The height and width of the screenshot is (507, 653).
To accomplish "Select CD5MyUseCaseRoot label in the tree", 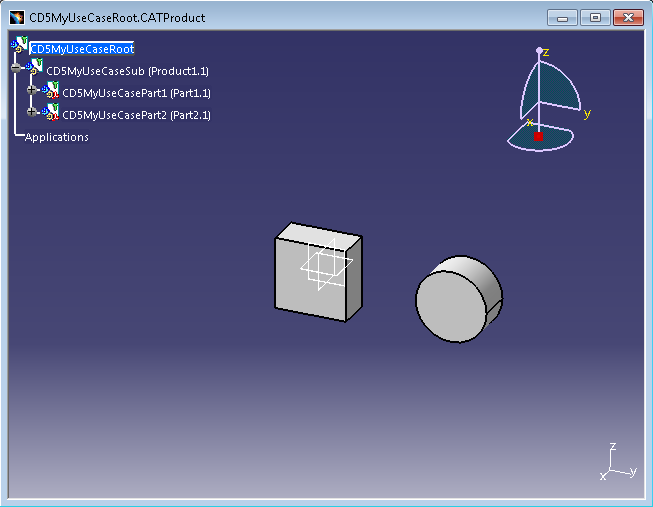I will (82, 48).
